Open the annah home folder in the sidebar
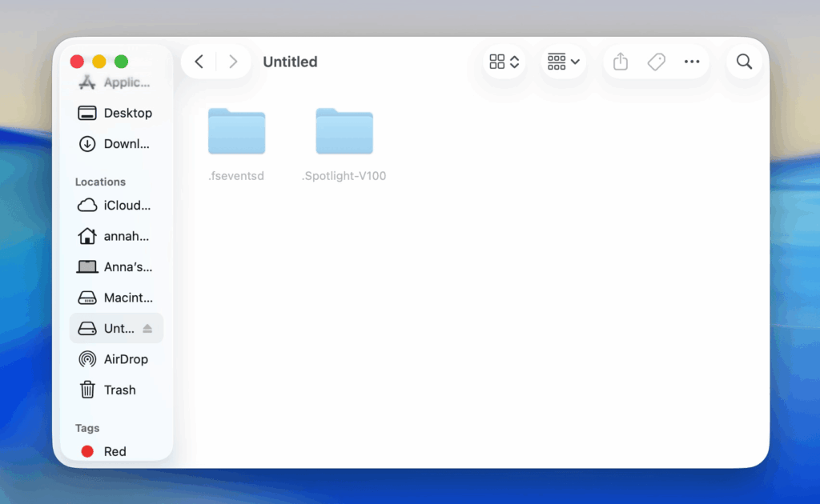The width and height of the screenshot is (820, 504). click(x=116, y=236)
